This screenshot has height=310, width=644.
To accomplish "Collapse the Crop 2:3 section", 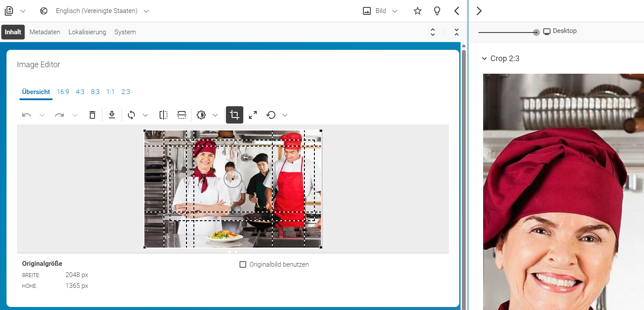I will tap(484, 59).
